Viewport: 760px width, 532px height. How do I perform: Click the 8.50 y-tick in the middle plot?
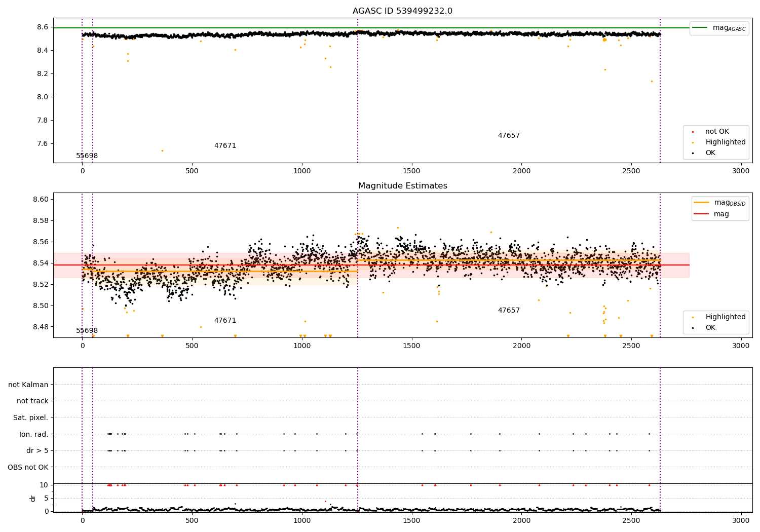click(41, 306)
